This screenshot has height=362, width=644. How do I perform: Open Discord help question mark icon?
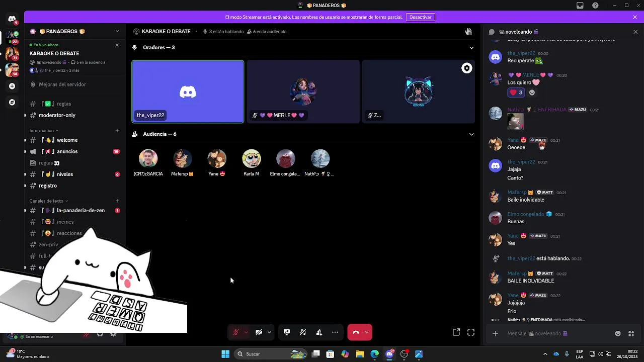coord(595,6)
